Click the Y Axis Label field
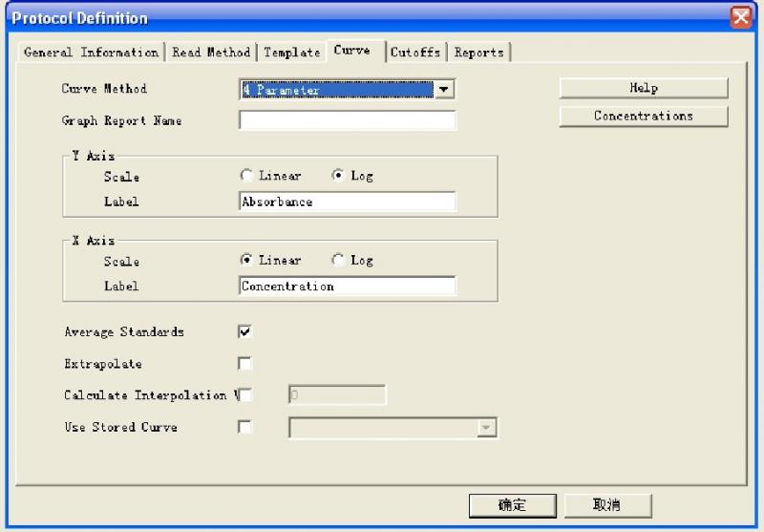Screen dimensions: 764x532 pyautogui.click(x=348, y=202)
